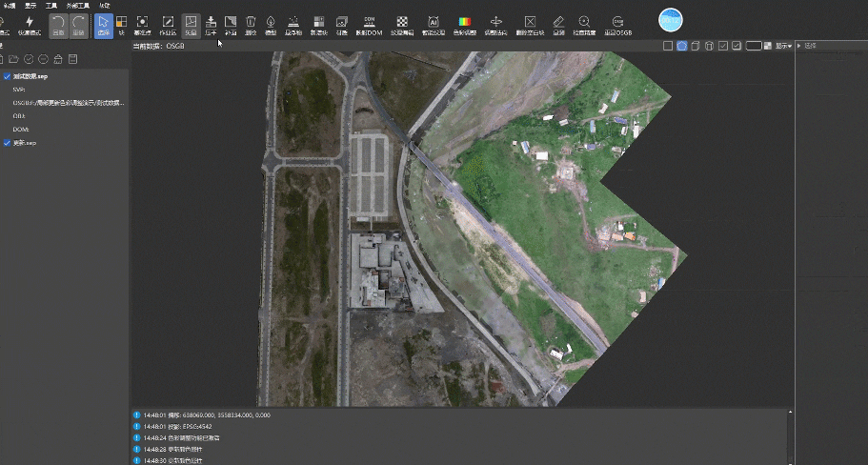
Task: Click the AI tool icon
Action: pyautogui.click(x=434, y=24)
